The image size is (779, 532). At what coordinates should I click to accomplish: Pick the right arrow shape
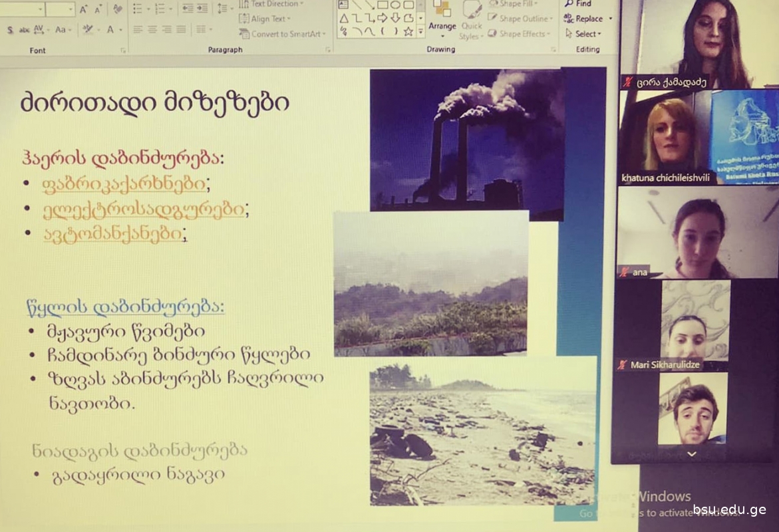tap(383, 18)
